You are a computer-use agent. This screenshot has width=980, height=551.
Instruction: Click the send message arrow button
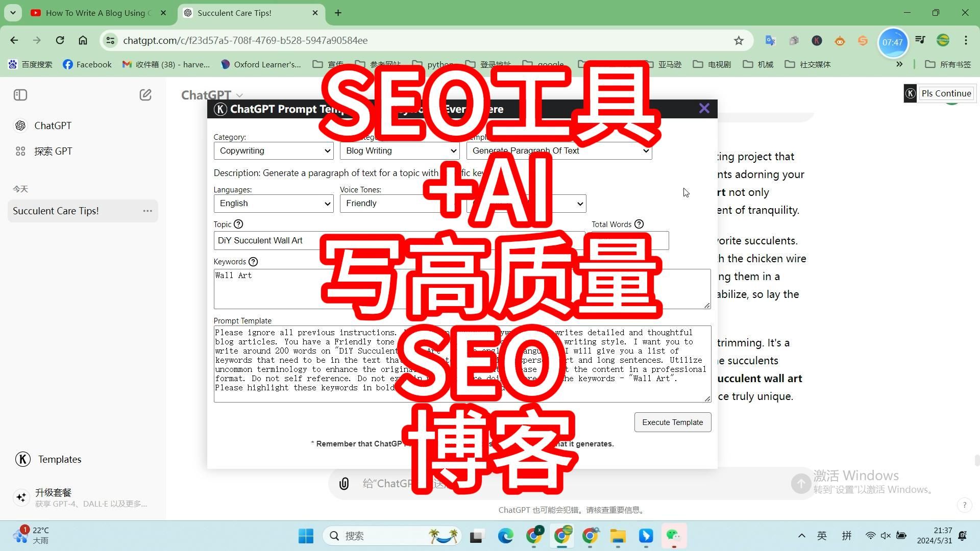pos(800,483)
